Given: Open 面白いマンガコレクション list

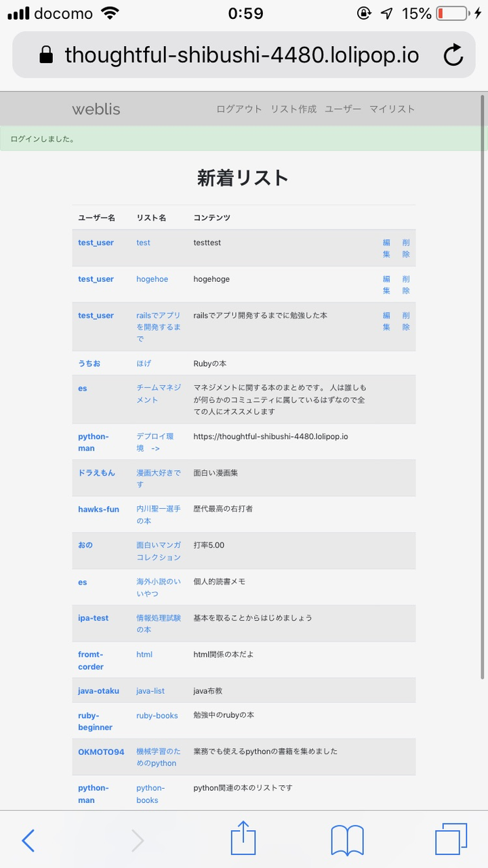Looking at the screenshot, I should click(159, 551).
